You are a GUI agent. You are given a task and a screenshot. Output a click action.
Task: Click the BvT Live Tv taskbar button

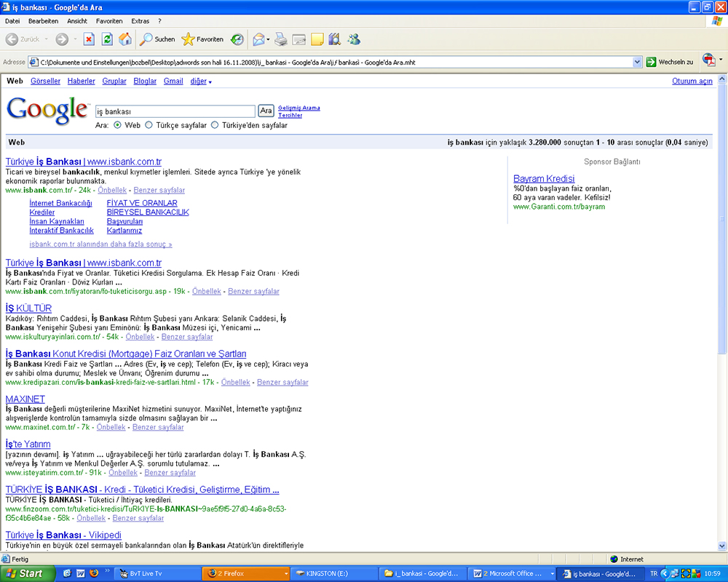[158, 574]
